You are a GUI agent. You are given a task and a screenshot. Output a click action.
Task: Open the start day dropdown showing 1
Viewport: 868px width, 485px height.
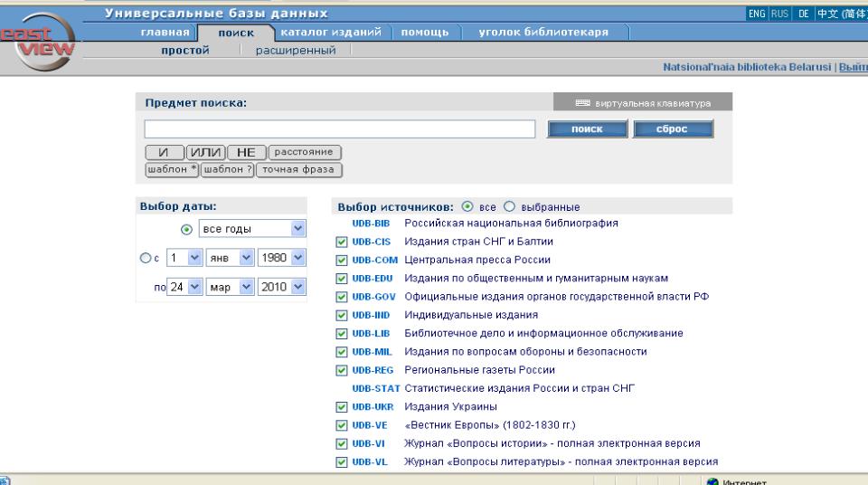point(184,258)
